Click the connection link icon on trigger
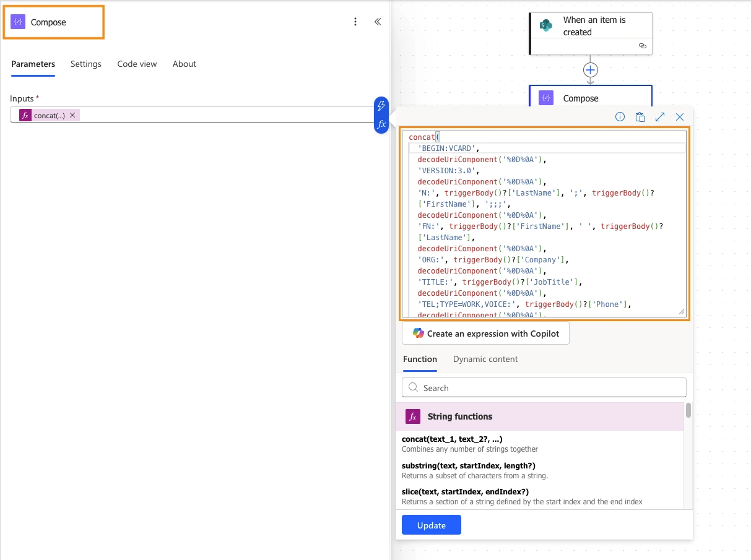Screen dimensions: 751x560 [x=642, y=46]
